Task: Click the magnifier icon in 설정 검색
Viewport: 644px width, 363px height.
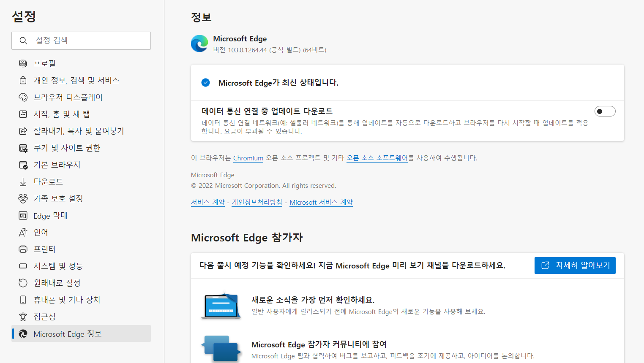Action: pyautogui.click(x=23, y=41)
